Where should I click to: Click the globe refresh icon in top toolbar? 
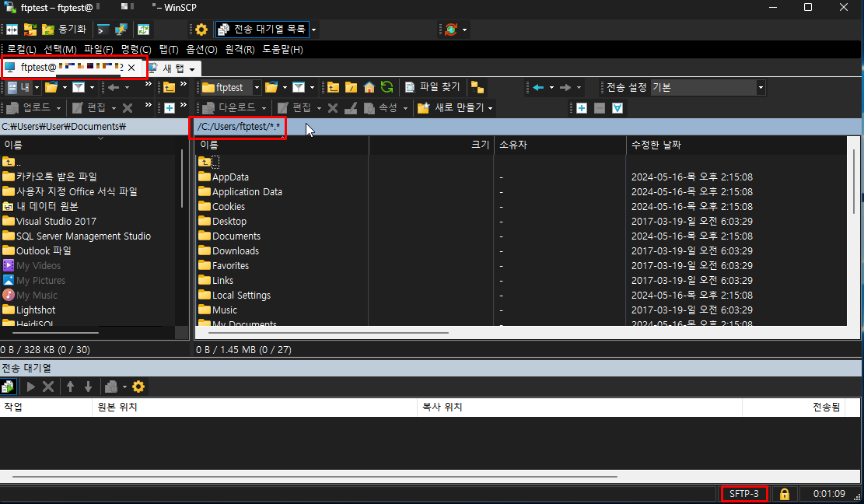click(451, 30)
